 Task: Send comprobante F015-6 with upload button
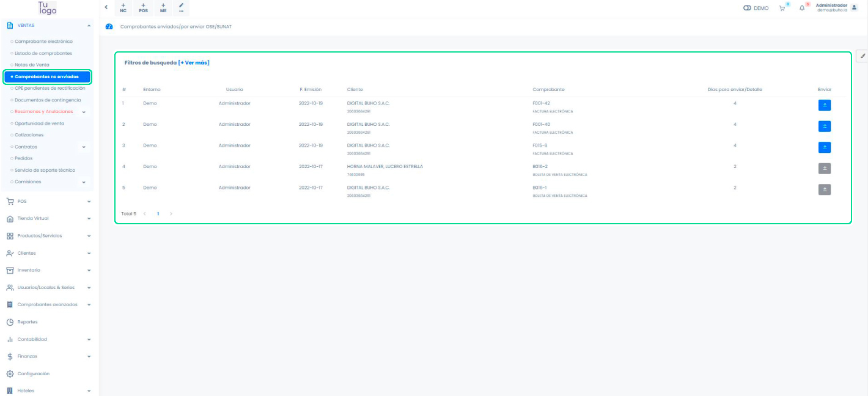824,147
